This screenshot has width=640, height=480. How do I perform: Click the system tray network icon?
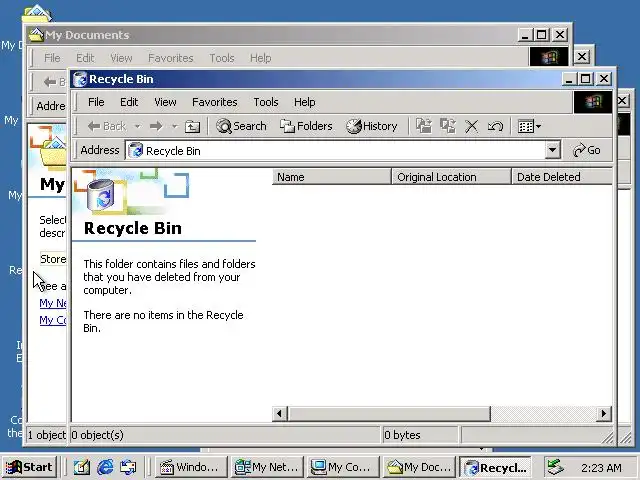[x=555, y=467]
